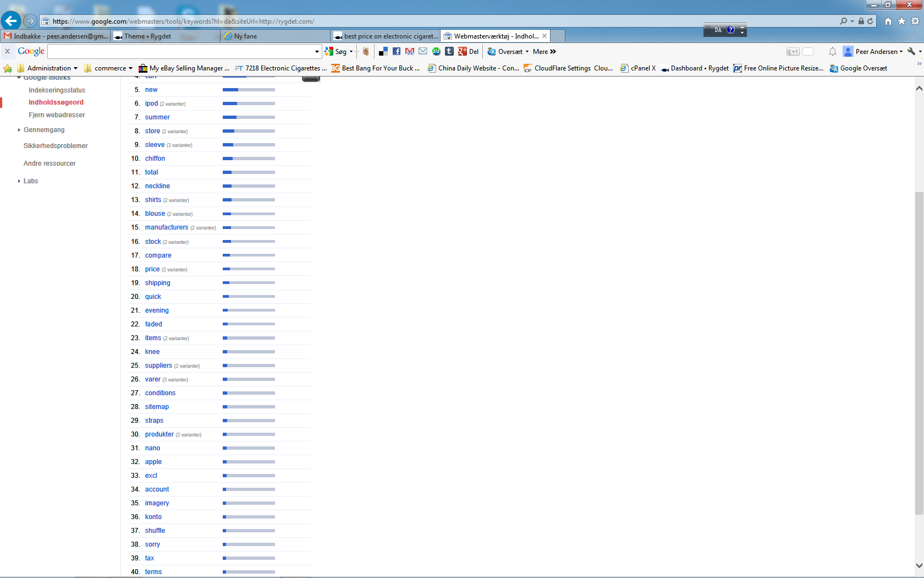Expand the Labs sidebar section
The width and height of the screenshot is (924, 578).
[x=19, y=181]
